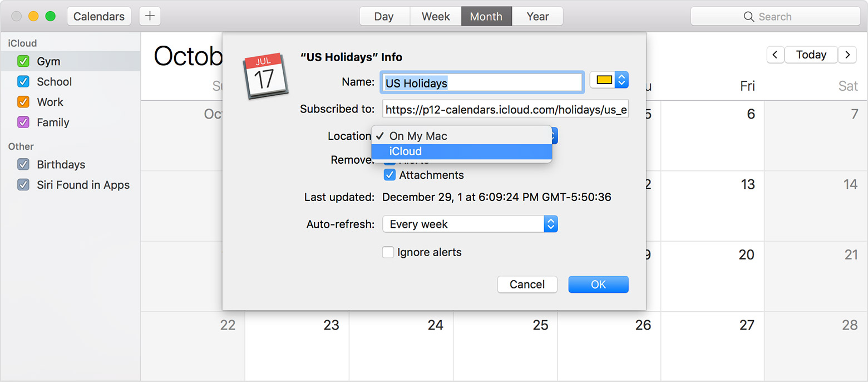Uncheck the Attachments checkbox
Image resolution: width=868 pixels, height=382 pixels.
389,175
